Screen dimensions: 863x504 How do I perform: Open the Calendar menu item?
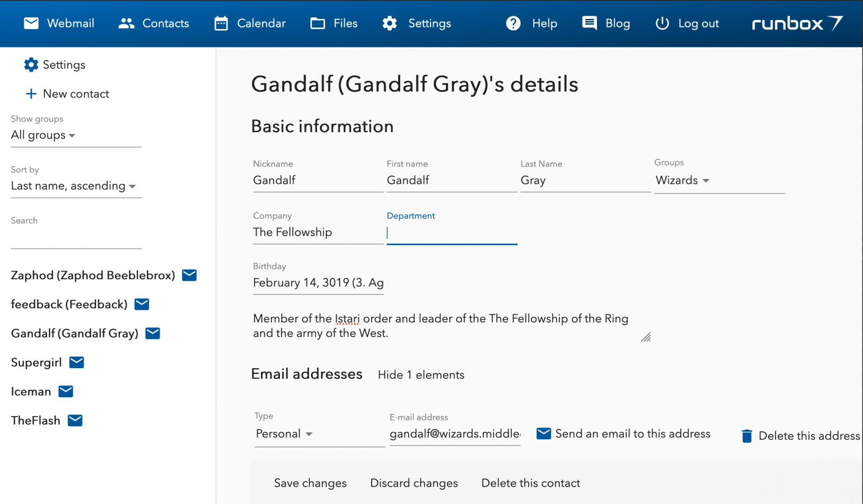click(250, 23)
